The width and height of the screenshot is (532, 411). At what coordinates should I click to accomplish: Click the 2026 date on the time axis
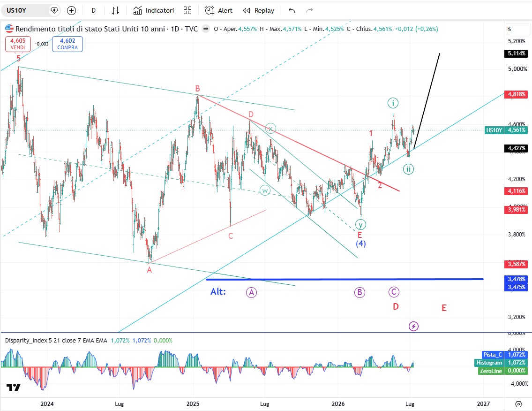point(338,404)
